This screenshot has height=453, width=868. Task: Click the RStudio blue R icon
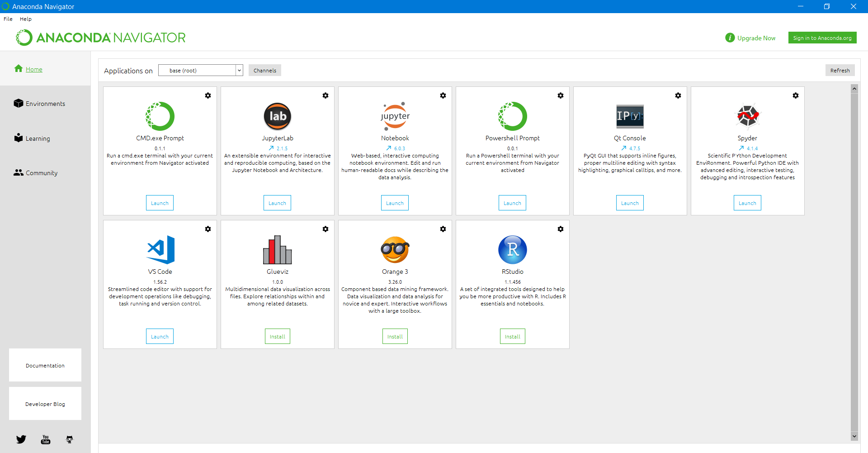tap(512, 249)
